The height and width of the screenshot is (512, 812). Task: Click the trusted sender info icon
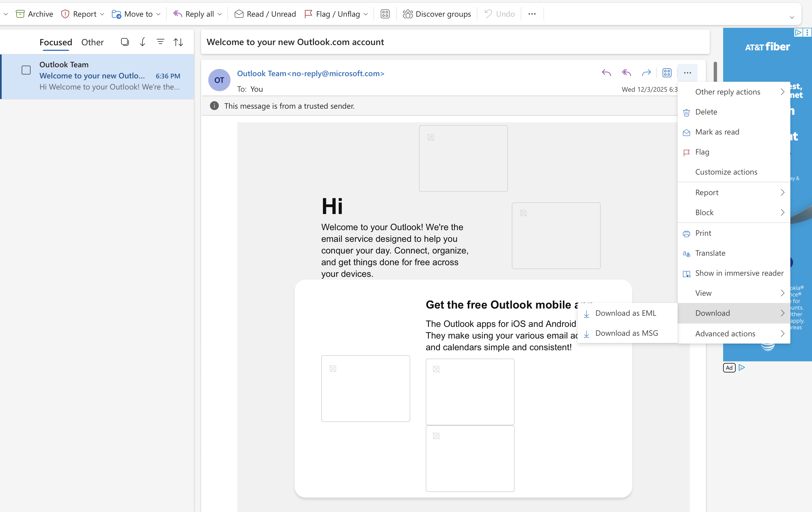214,106
